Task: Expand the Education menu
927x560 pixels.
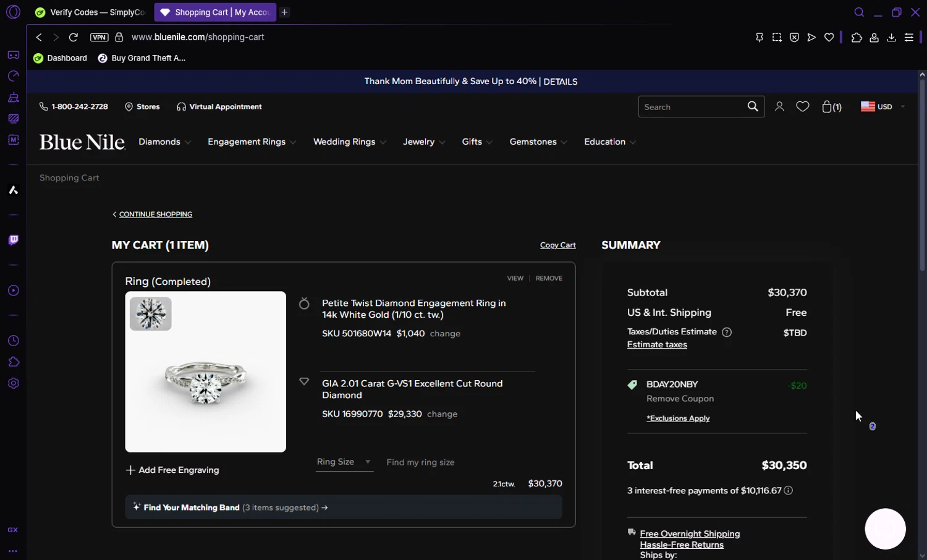Action: coord(610,142)
